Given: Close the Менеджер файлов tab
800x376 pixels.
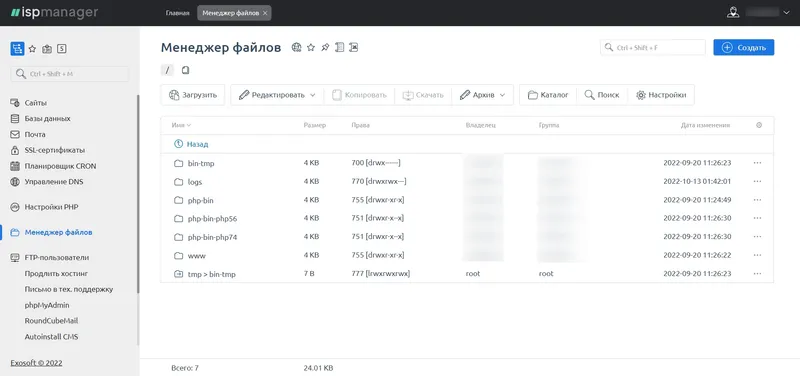Looking at the screenshot, I should tap(265, 13).
